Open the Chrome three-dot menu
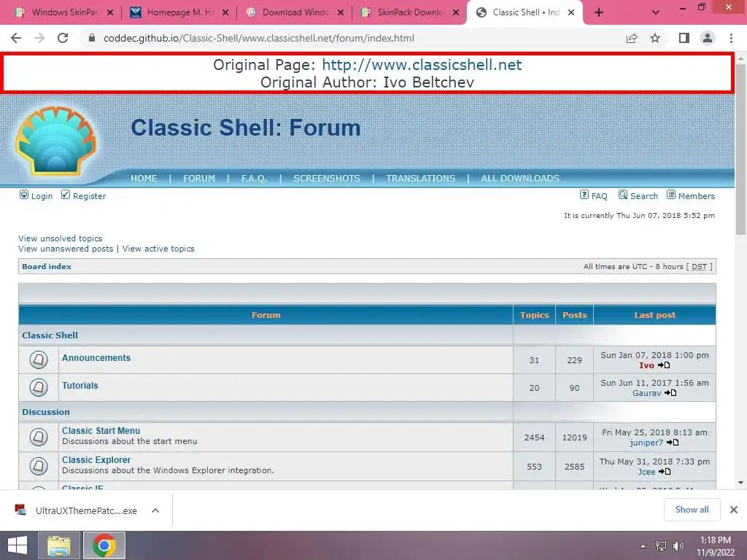Image resolution: width=747 pixels, height=560 pixels. pos(731,38)
